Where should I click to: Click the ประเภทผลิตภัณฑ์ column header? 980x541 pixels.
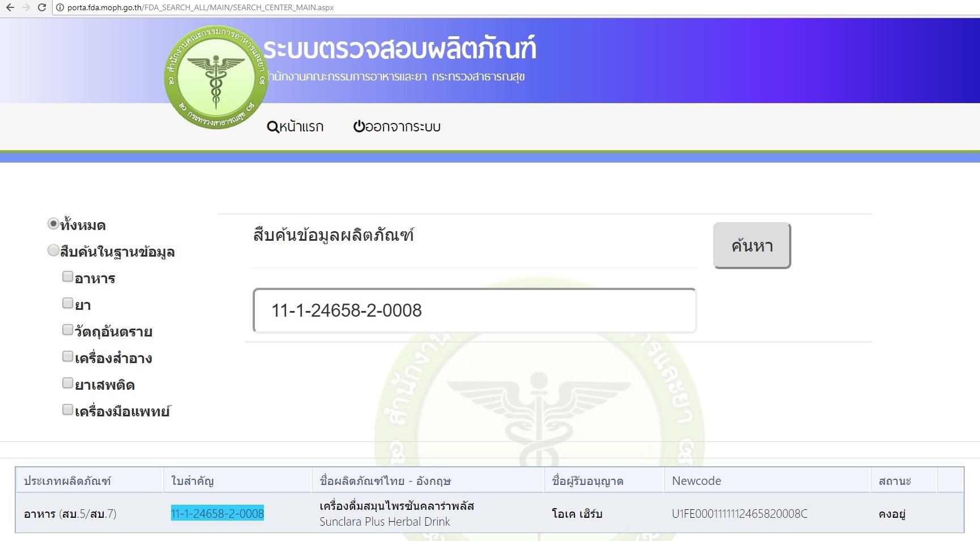(90, 480)
